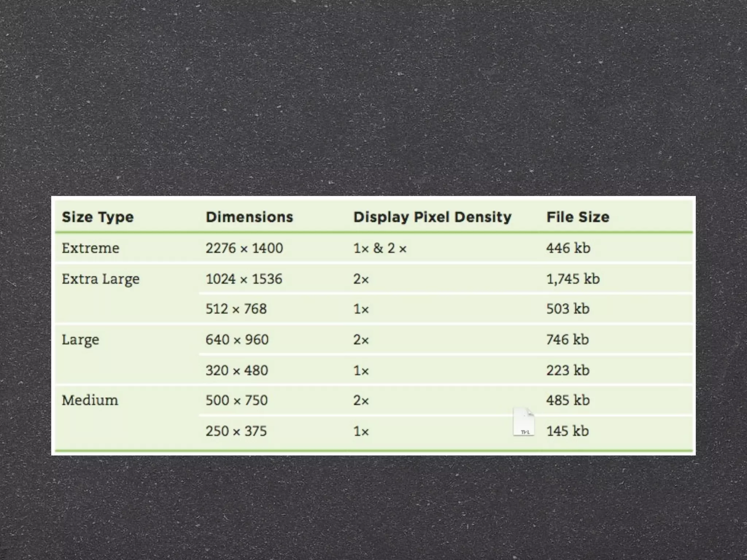Select the 145 kb file size cell
The height and width of the screenshot is (560, 747).
pyautogui.click(x=568, y=431)
